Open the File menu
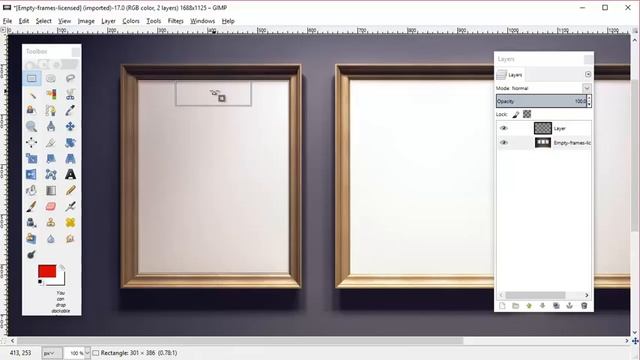 [7, 21]
